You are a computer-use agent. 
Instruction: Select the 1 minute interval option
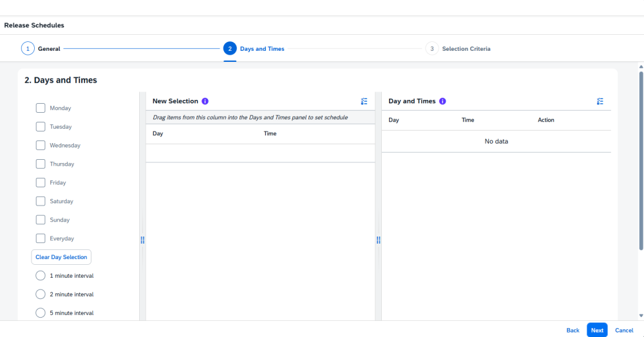41,276
